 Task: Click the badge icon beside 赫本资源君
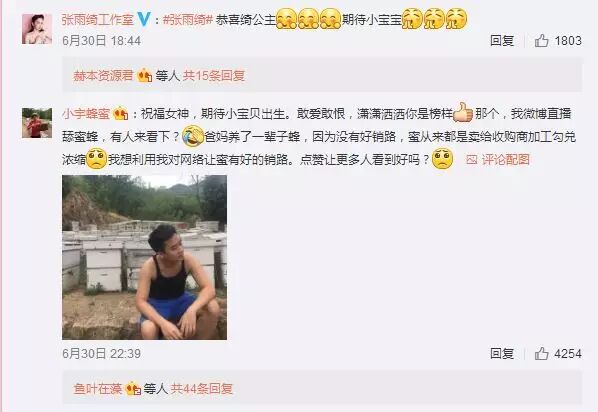point(145,76)
